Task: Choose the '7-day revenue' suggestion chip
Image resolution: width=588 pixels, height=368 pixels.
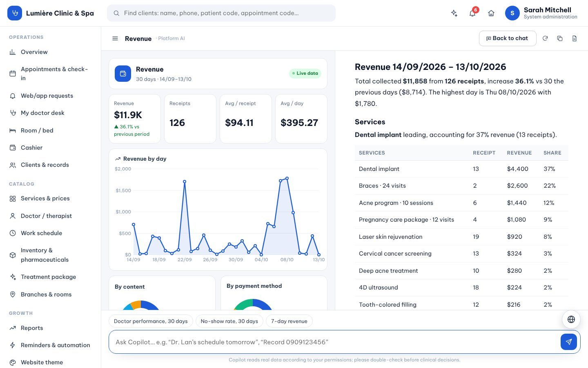Action: (x=289, y=321)
